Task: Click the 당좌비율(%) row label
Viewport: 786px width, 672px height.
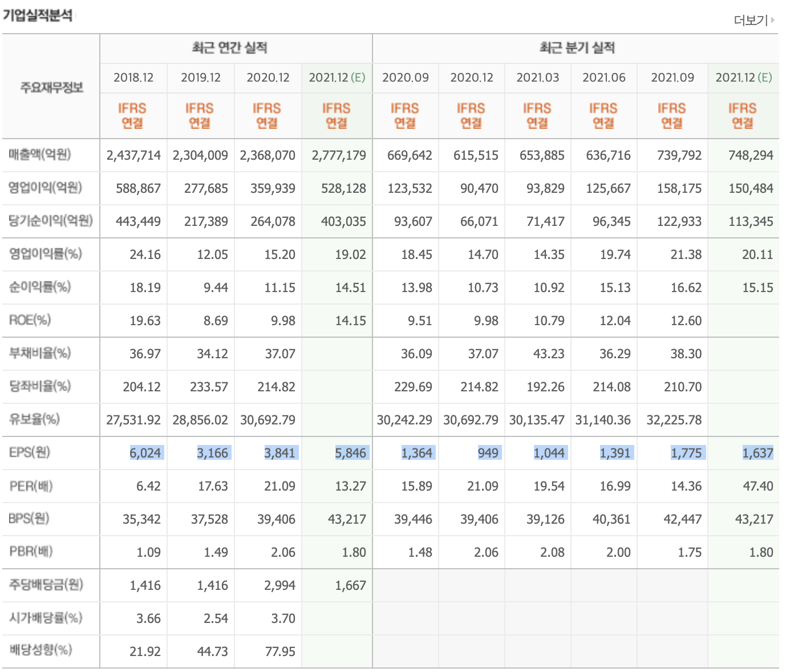Action: pyautogui.click(x=40, y=386)
